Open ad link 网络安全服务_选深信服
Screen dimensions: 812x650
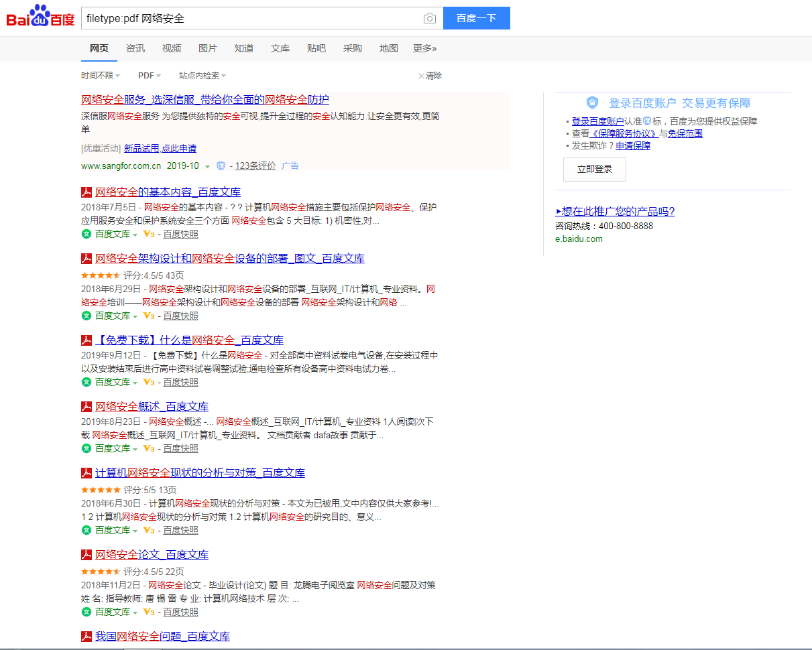tap(205, 100)
